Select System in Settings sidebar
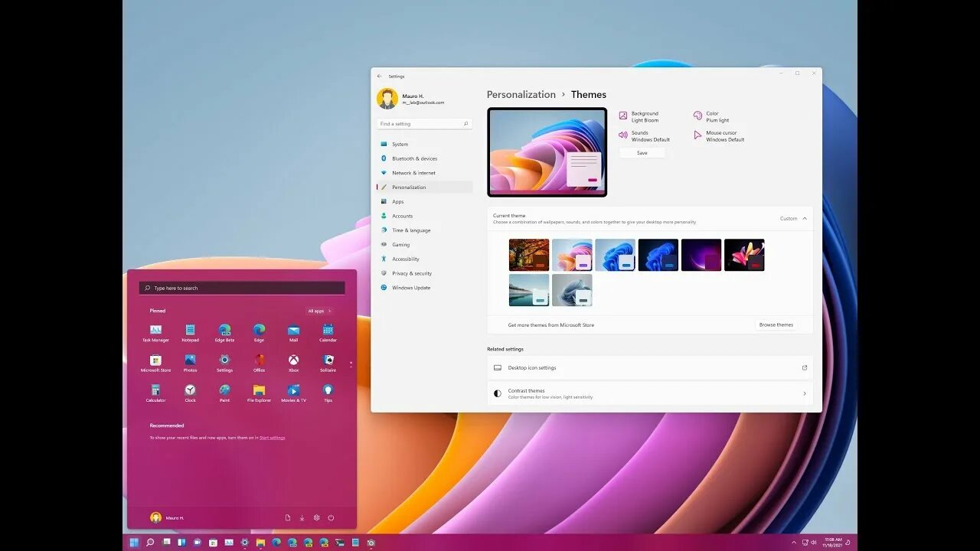980x551 pixels. pos(424,144)
